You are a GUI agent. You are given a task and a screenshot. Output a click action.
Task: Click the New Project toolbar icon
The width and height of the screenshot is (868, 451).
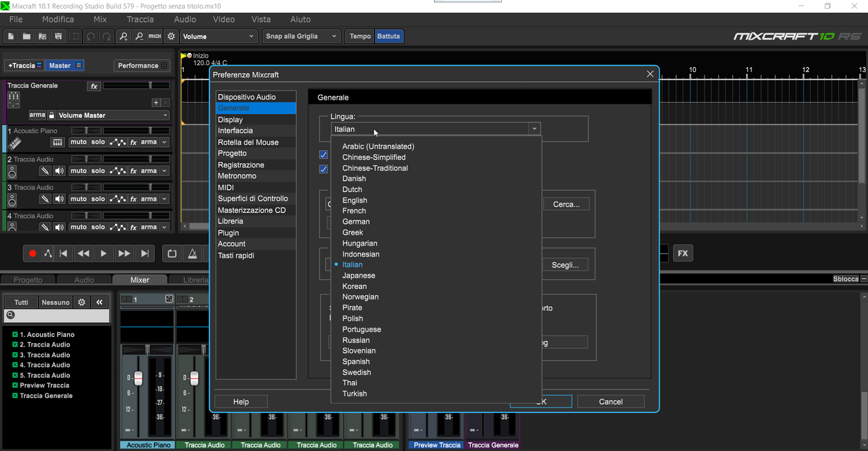[12, 36]
